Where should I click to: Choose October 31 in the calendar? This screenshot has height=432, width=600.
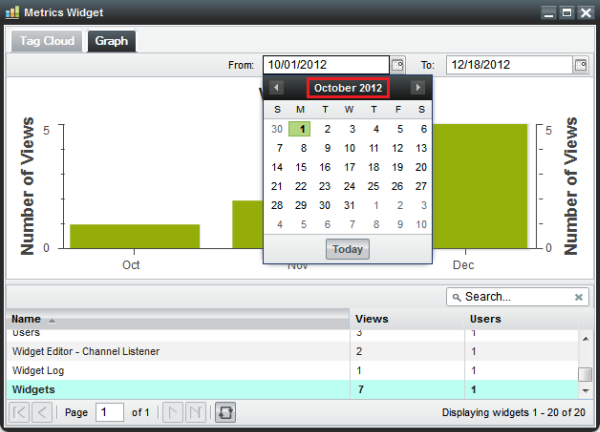(x=349, y=205)
